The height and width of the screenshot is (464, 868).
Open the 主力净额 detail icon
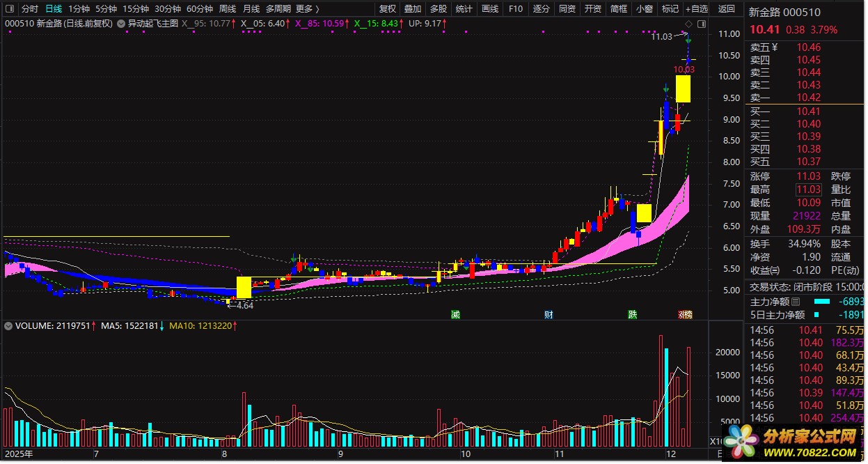click(796, 302)
